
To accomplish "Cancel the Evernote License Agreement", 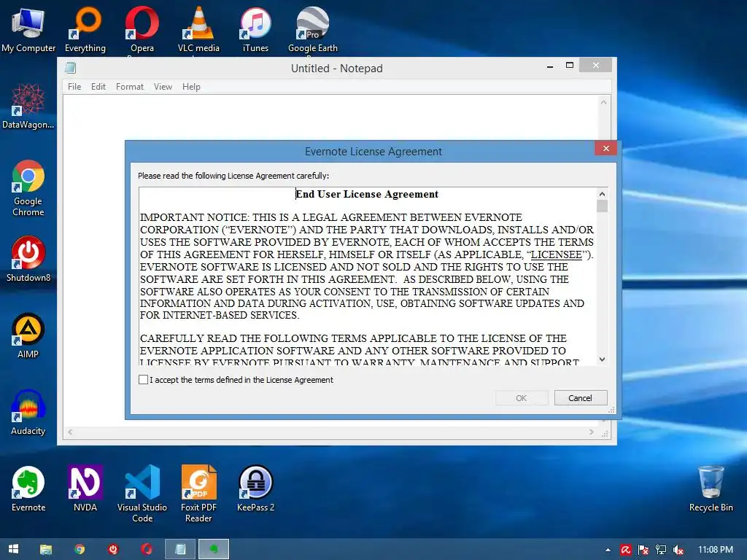I will point(580,397).
